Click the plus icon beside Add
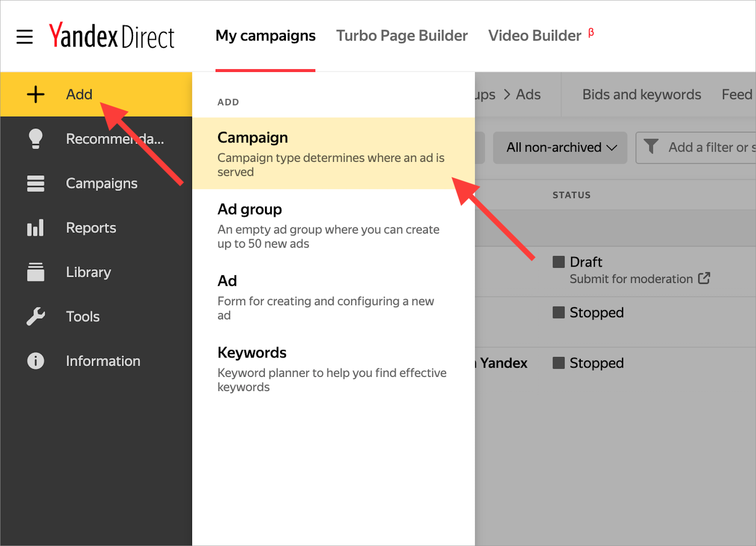 click(36, 94)
